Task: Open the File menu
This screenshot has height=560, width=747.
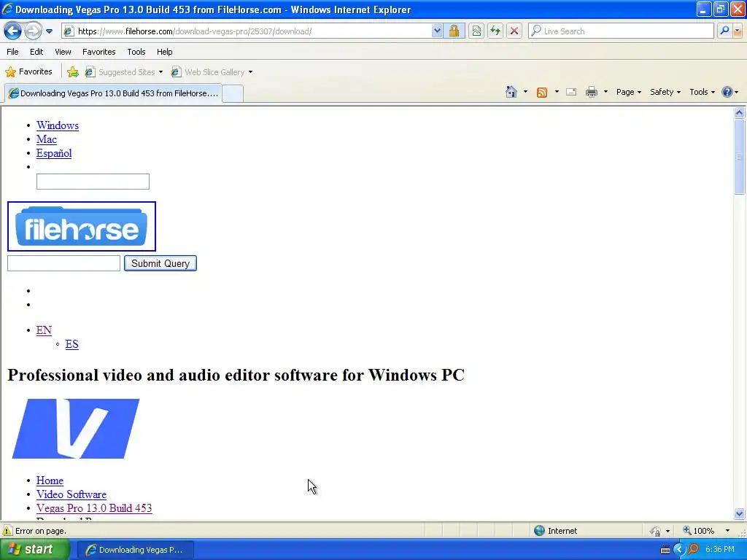Action: click(x=13, y=52)
